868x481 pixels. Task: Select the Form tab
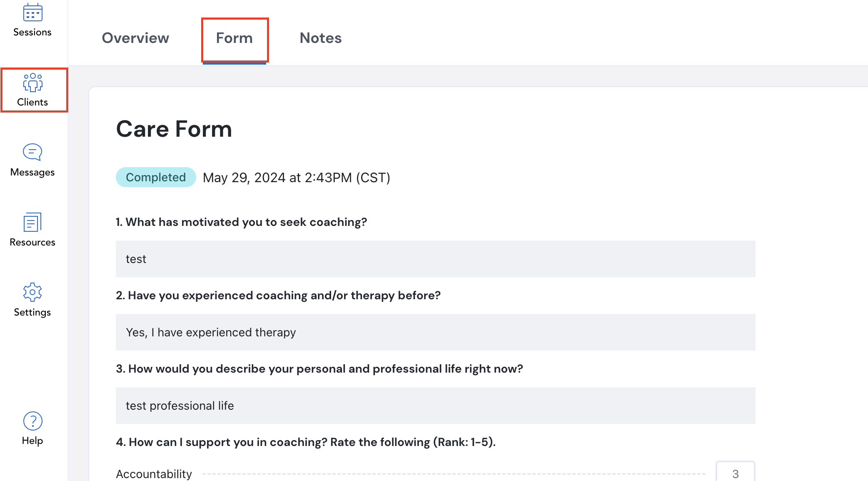click(234, 38)
